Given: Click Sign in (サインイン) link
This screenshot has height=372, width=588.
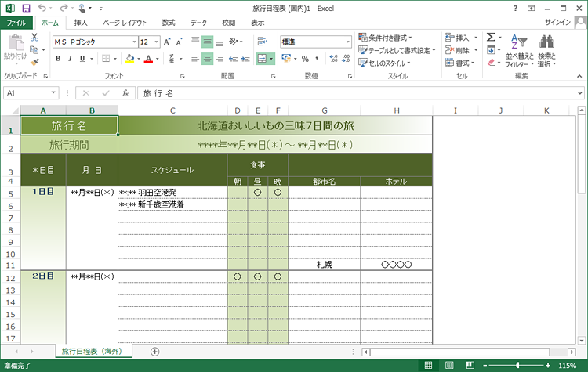Looking at the screenshot, I should (x=557, y=22).
